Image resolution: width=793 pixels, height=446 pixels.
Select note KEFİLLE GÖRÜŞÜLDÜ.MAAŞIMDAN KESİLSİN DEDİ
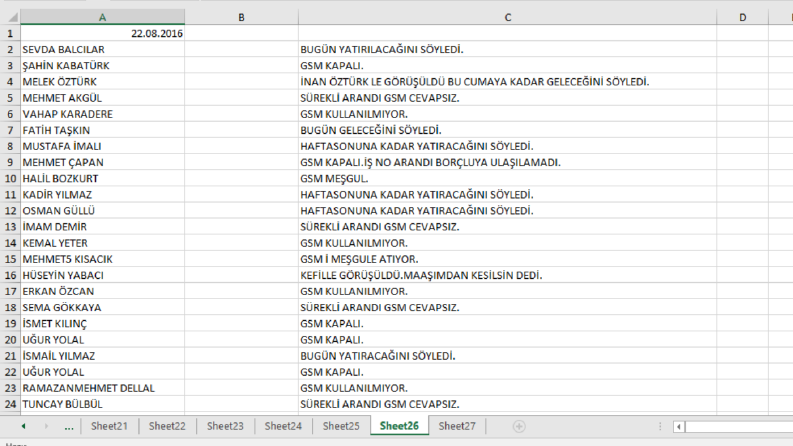tap(507, 275)
